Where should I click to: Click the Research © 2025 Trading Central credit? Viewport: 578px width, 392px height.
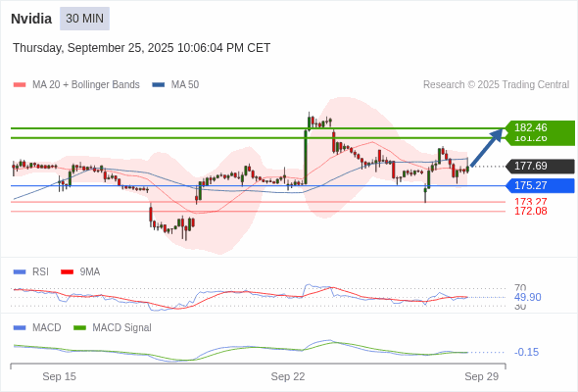496,85
